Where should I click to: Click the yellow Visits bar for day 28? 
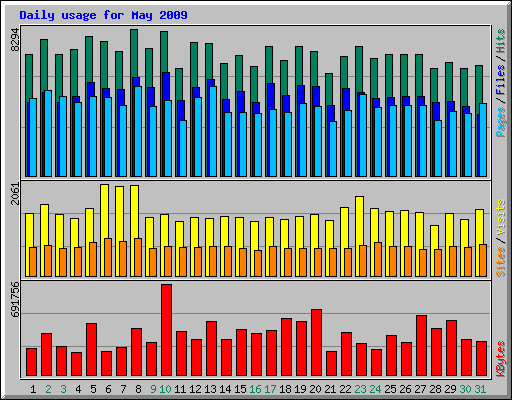pos(434,237)
